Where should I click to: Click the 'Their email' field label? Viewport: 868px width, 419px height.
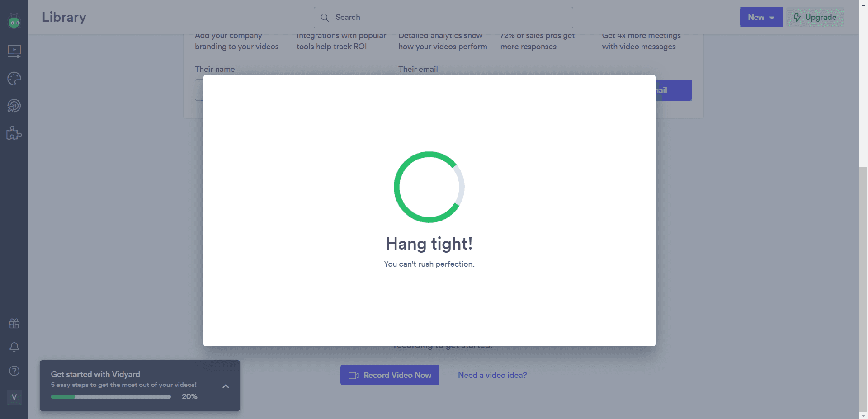click(x=418, y=69)
